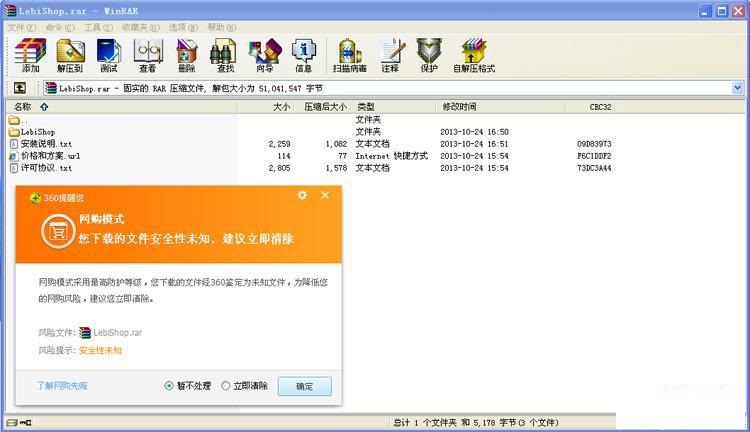This screenshot has height=432, width=750.
Task: Click the 2,259 size cell
Action: coord(279,144)
